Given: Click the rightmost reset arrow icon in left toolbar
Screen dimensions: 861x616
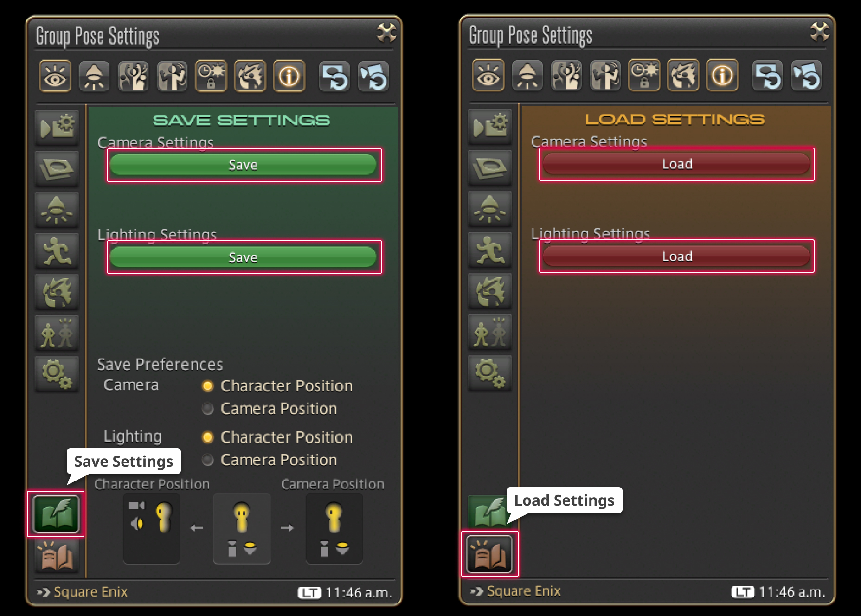Looking at the screenshot, I should [x=373, y=76].
